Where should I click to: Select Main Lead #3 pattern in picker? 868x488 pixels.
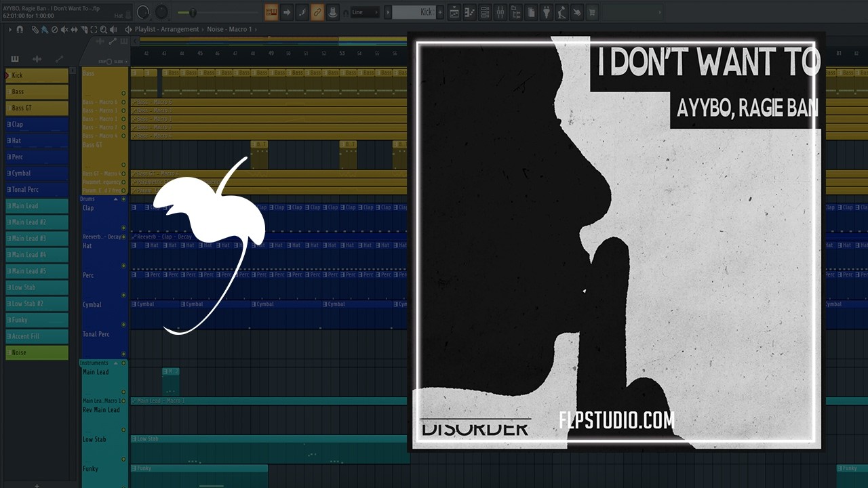(37, 238)
